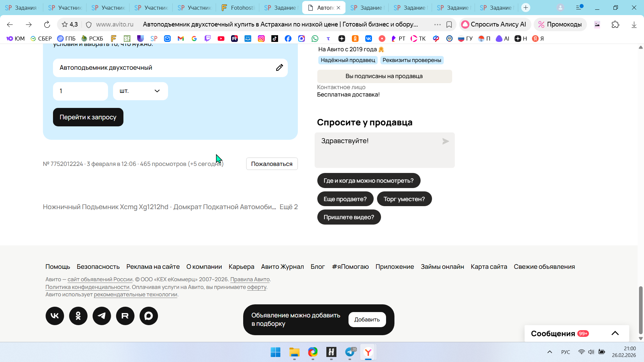
Task: Open Rutube social icon in footer
Action: point(125,316)
